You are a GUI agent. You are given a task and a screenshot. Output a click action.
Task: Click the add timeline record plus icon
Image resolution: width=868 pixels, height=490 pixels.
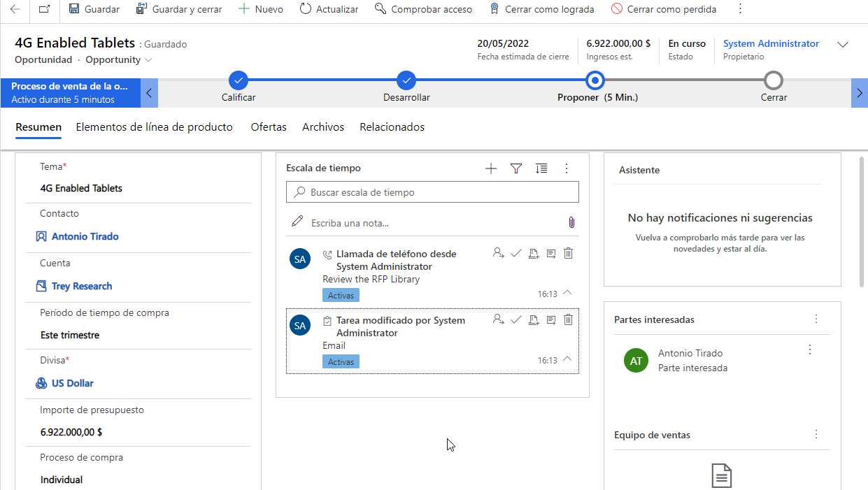click(x=491, y=168)
